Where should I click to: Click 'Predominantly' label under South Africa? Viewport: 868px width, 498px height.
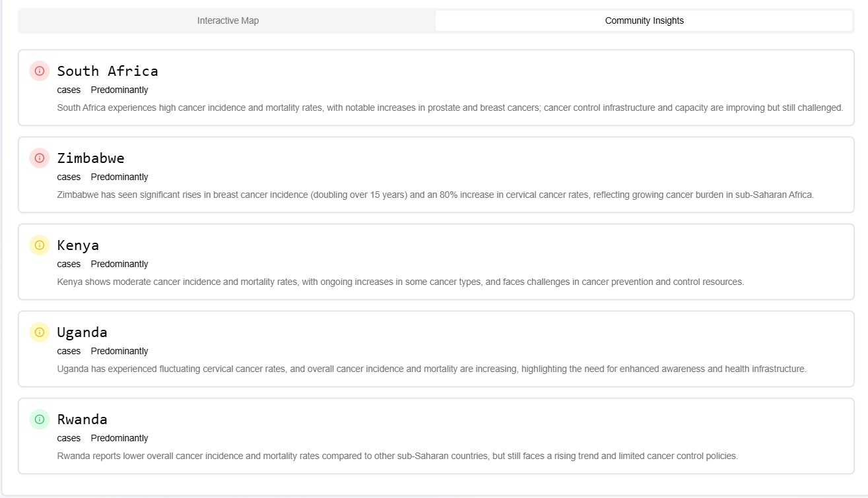[119, 90]
